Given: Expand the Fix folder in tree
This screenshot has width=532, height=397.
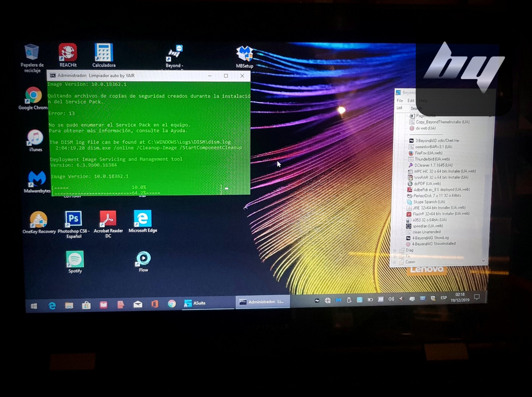Looking at the screenshot, I should coord(395,256).
